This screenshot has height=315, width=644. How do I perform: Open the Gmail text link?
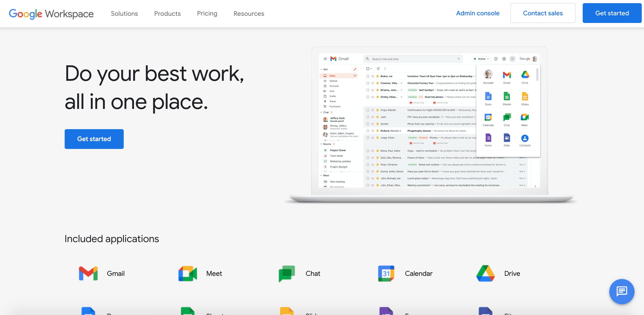click(116, 274)
